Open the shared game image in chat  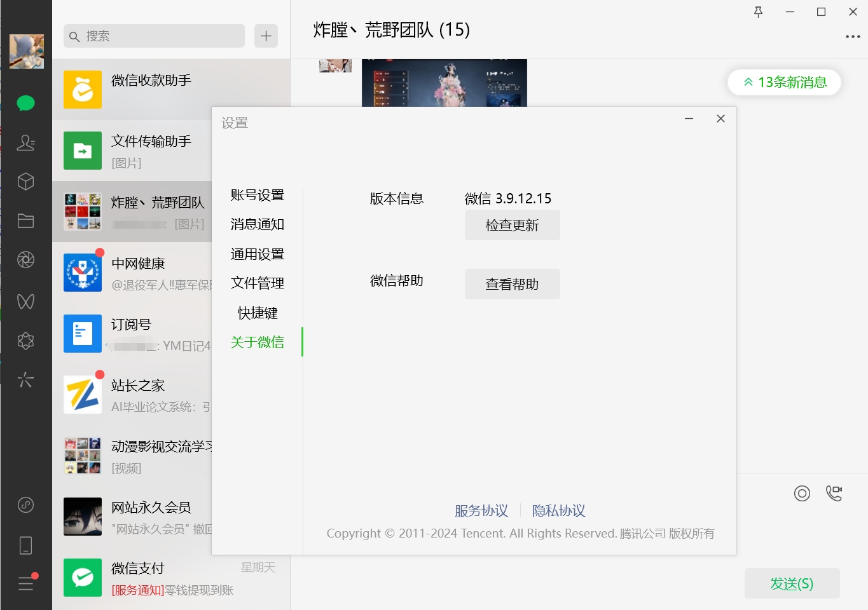tap(444, 83)
